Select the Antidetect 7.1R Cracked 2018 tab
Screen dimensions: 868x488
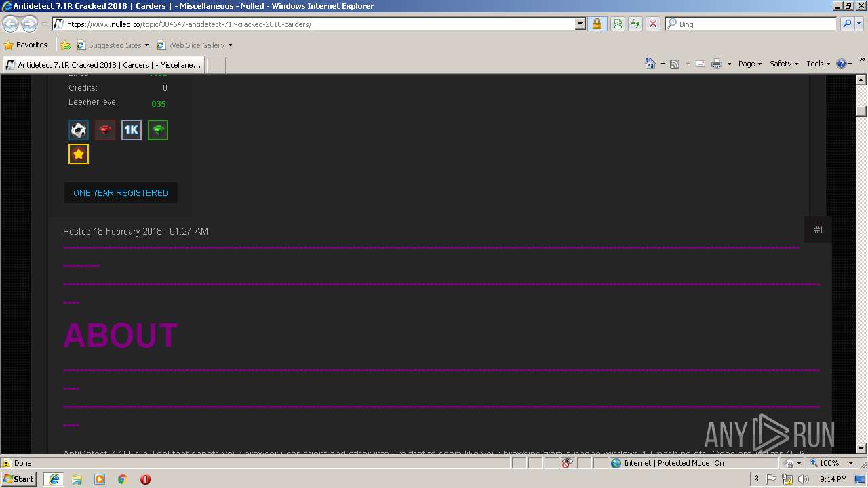tap(104, 65)
